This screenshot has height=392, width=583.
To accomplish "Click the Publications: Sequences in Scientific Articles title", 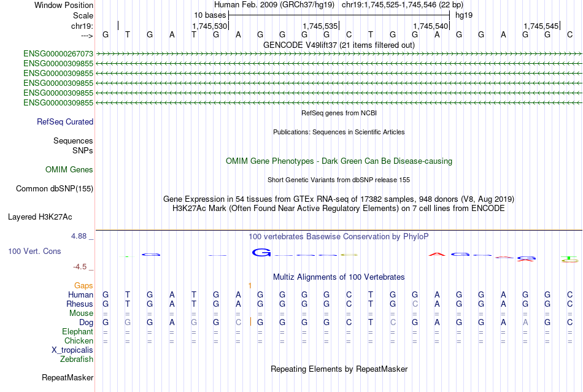I will click(x=339, y=132).
